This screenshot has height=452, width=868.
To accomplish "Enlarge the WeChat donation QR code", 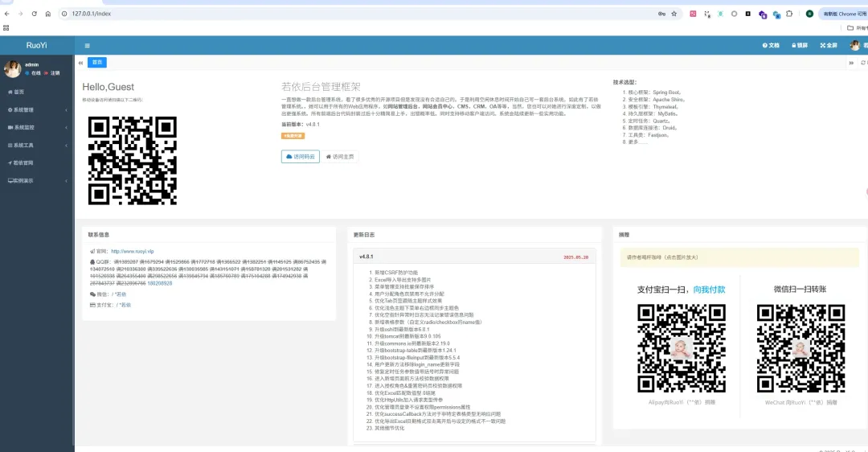I will point(800,348).
